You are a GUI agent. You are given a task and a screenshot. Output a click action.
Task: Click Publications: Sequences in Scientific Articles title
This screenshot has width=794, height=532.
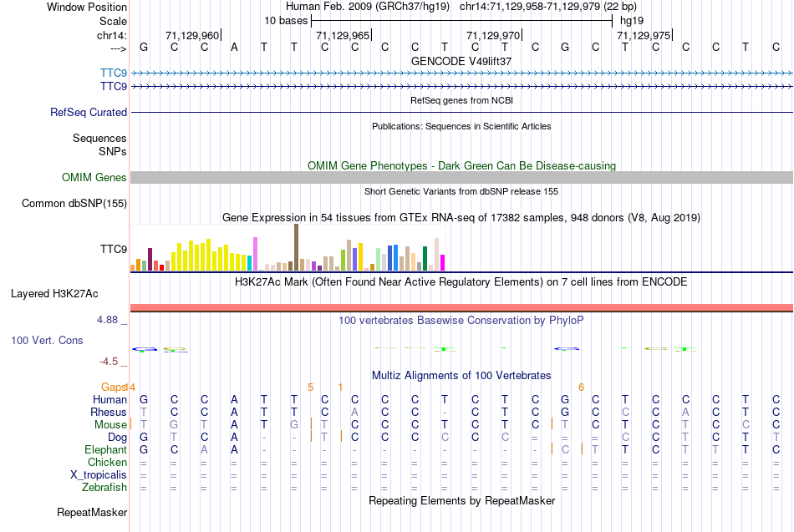point(461,126)
